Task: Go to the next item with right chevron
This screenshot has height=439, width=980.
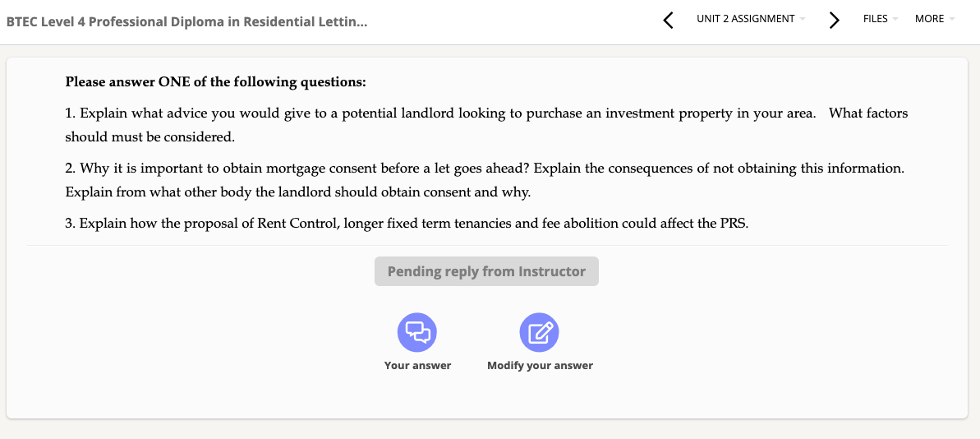Action: tap(834, 20)
